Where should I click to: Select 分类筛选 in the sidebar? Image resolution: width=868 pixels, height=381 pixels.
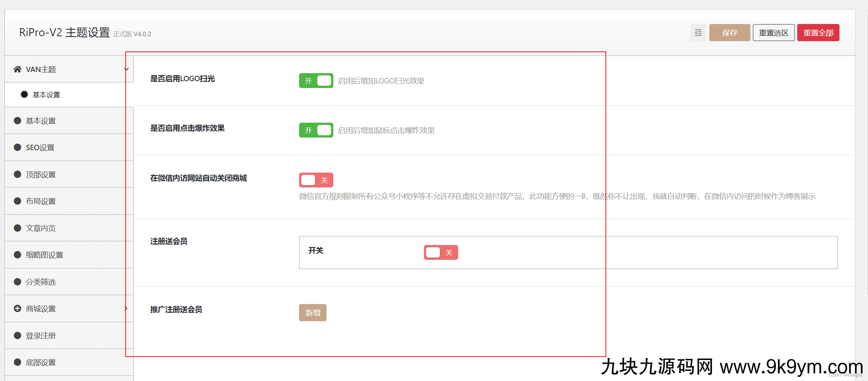click(x=41, y=282)
